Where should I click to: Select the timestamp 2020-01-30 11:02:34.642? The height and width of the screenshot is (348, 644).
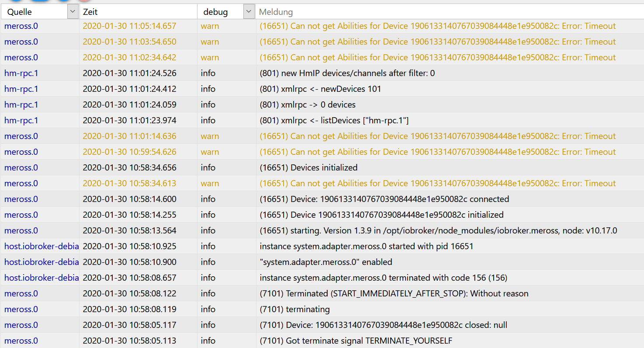click(x=129, y=57)
